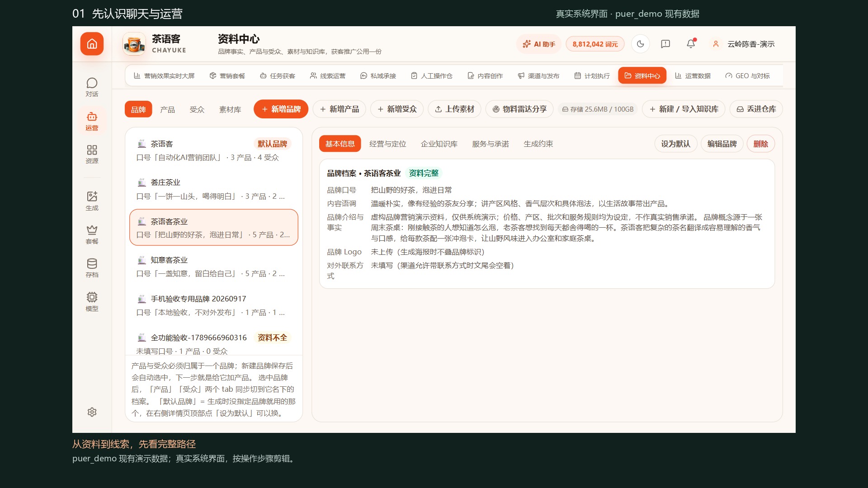This screenshot has width=868, height=488.
Task: Click 上传素材 button
Action: coord(454,109)
